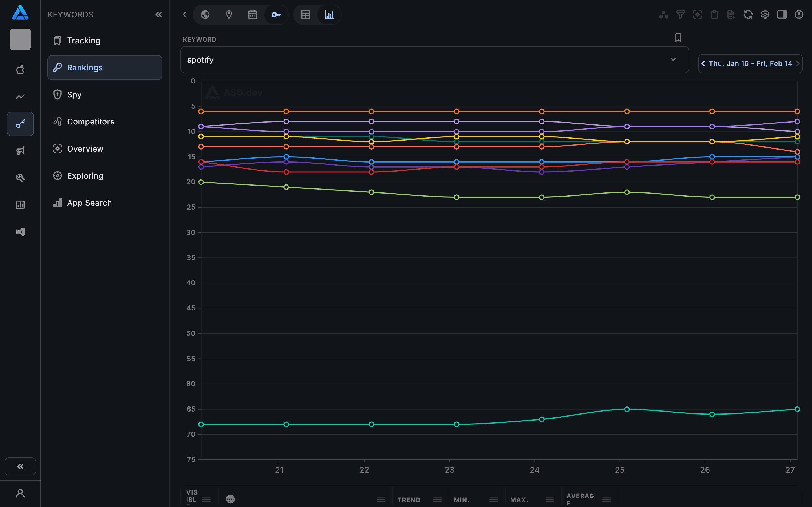Click the filter funnel icon
The image size is (812, 507).
pyautogui.click(x=680, y=14)
